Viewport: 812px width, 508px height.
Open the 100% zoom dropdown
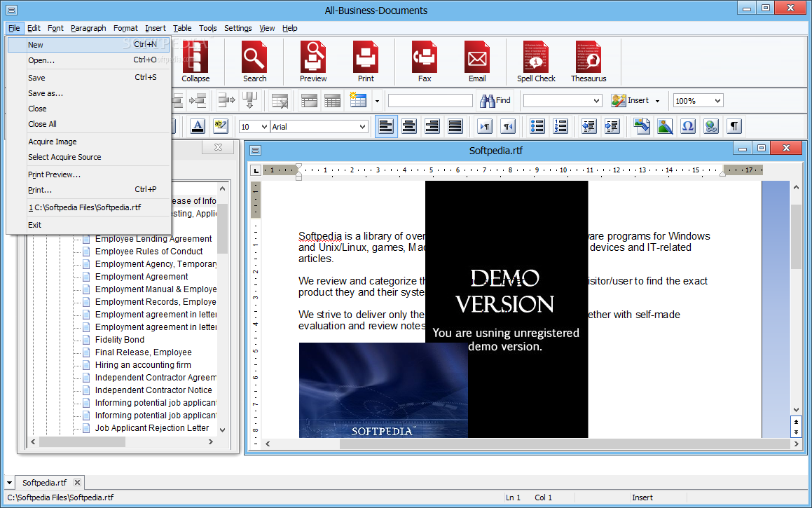(x=717, y=101)
